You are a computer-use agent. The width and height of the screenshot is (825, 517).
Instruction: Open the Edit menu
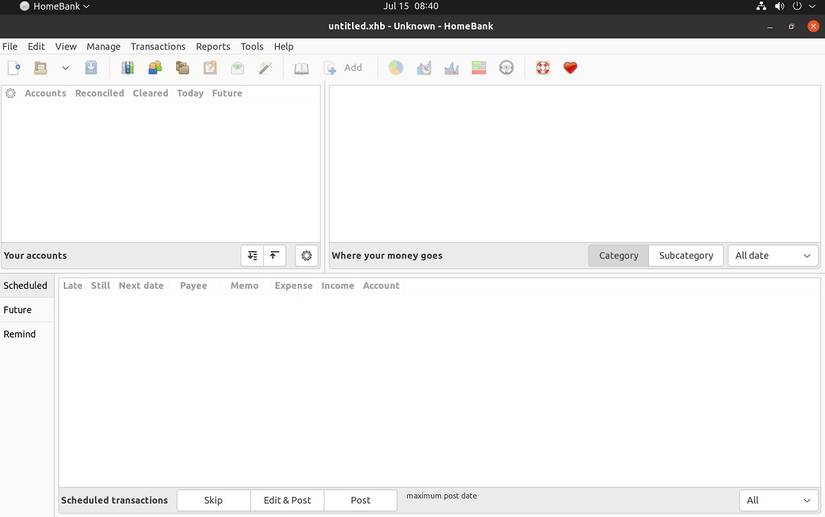36,46
